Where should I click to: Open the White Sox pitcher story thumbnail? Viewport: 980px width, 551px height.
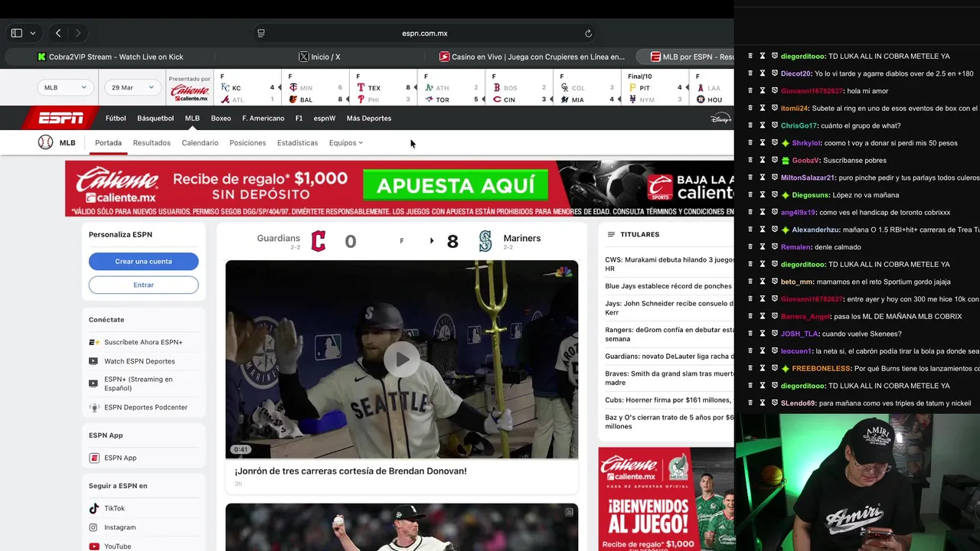click(402, 527)
